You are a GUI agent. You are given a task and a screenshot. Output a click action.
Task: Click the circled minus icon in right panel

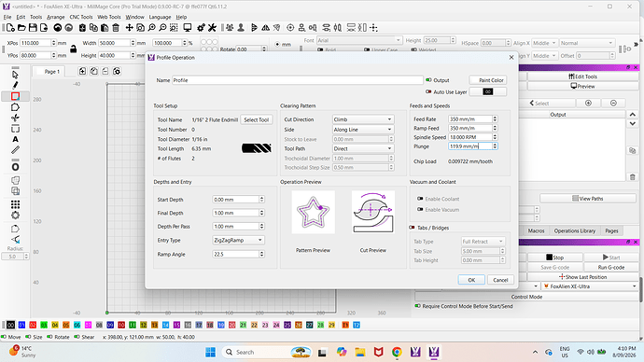[613, 103]
